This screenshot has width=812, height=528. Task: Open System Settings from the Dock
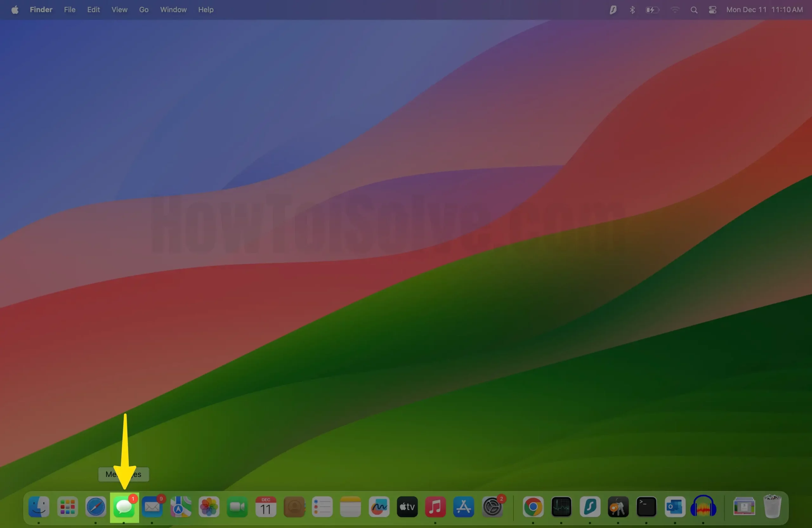(x=492, y=507)
